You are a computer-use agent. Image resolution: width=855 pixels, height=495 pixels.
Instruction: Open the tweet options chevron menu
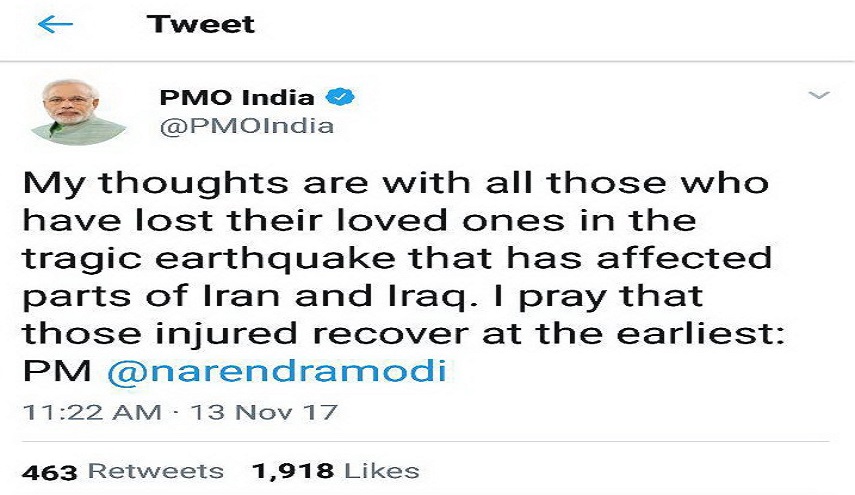click(818, 96)
